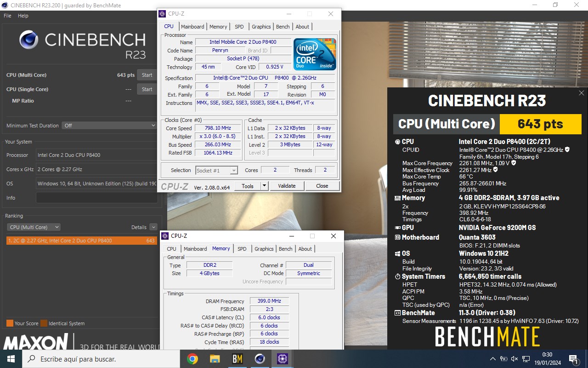The height and width of the screenshot is (368, 588).
Task: Click the Validate button in CPU-Z
Action: (x=287, y=186)
